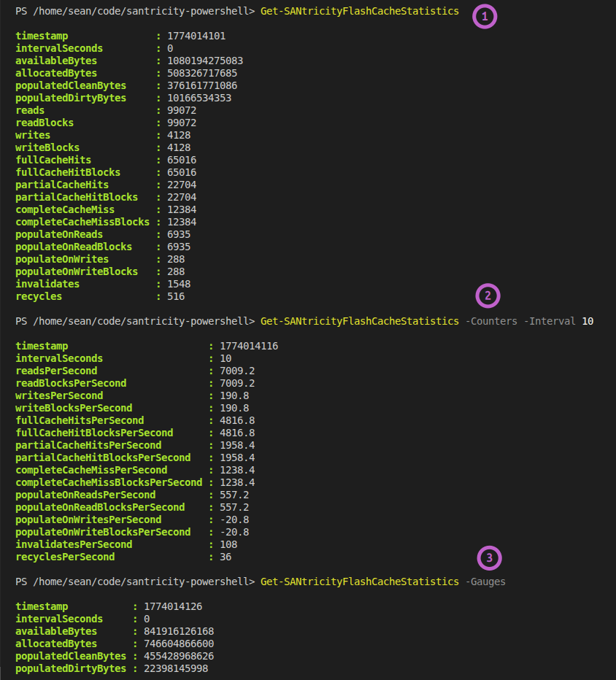Click the availableBytes value 841916126168
The width and height of the screenshot is (616, 680).
tap(179, 631)
